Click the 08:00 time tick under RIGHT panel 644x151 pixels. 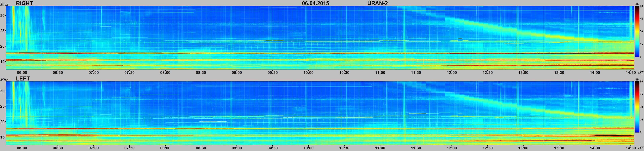(165, 73)
